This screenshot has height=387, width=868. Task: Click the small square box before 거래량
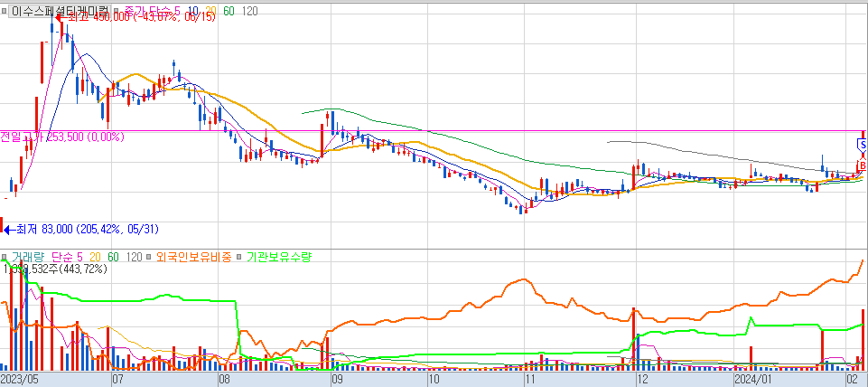4,258
